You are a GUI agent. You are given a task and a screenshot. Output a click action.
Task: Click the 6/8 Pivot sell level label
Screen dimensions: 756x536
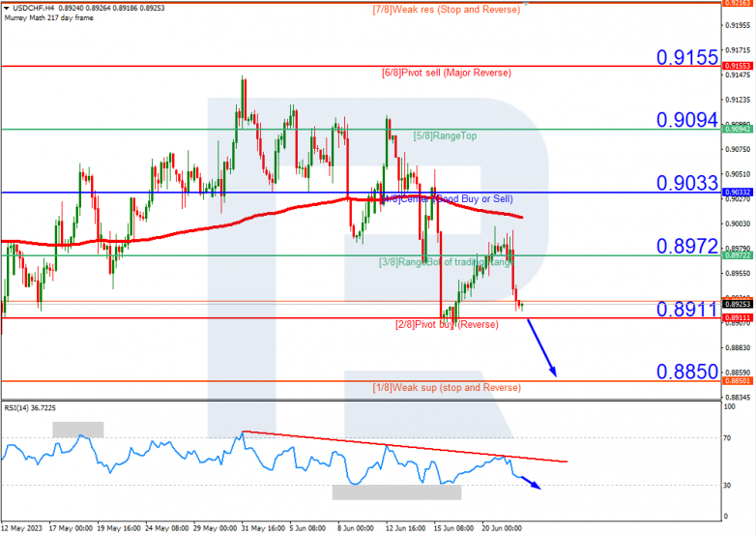click(447, 73)
